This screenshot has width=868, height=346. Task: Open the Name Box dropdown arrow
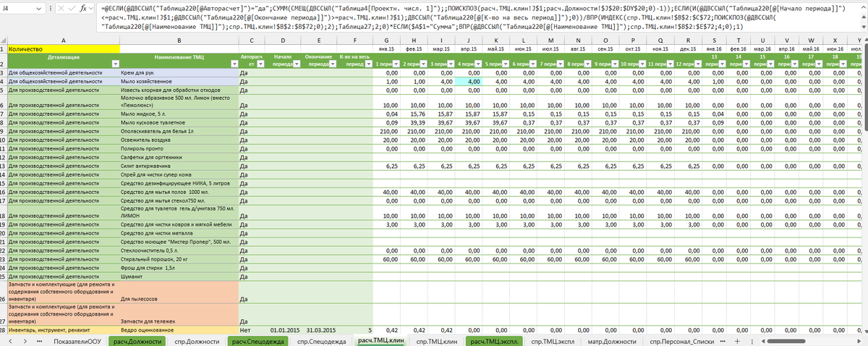pos(38,7)
